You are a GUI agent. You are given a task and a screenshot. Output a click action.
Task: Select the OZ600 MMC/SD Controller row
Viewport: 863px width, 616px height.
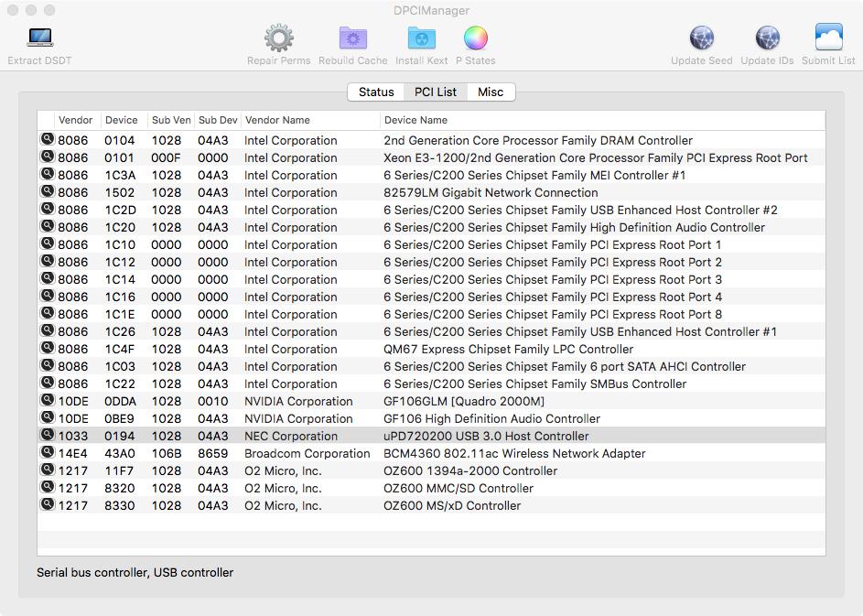pos(452,489)
